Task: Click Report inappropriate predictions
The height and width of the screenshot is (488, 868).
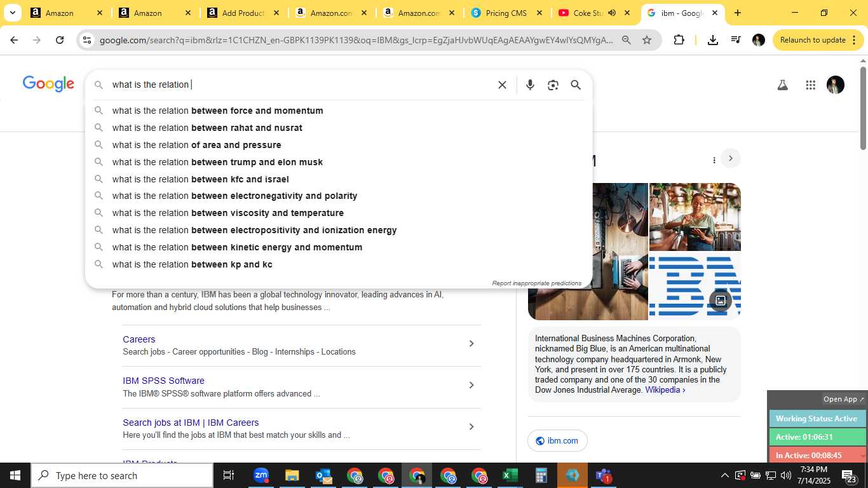Action: [x=536, y=283]
